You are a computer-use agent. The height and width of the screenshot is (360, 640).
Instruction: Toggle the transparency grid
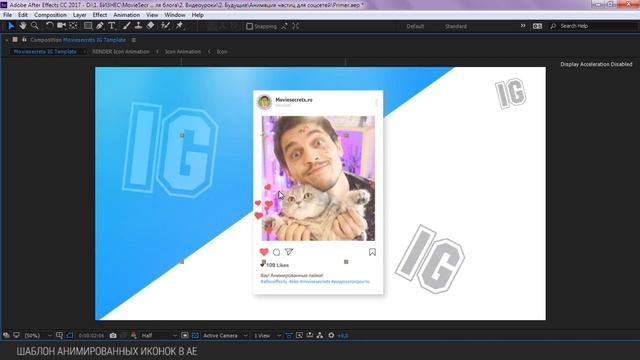[x=196, y=336]
